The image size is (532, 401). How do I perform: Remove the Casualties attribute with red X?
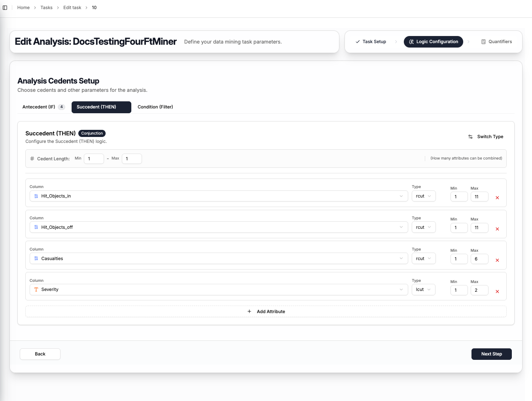[497, 260]
